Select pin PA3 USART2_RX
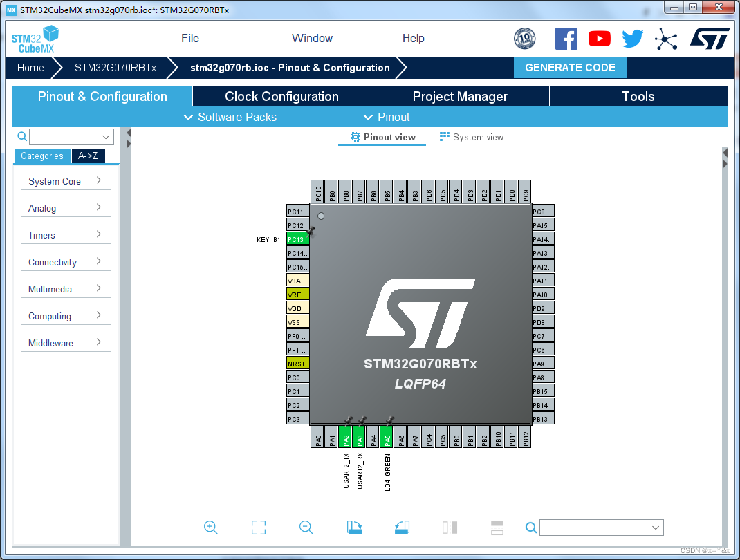This screenshot has height=560, width=740. (x=360, y=436)
